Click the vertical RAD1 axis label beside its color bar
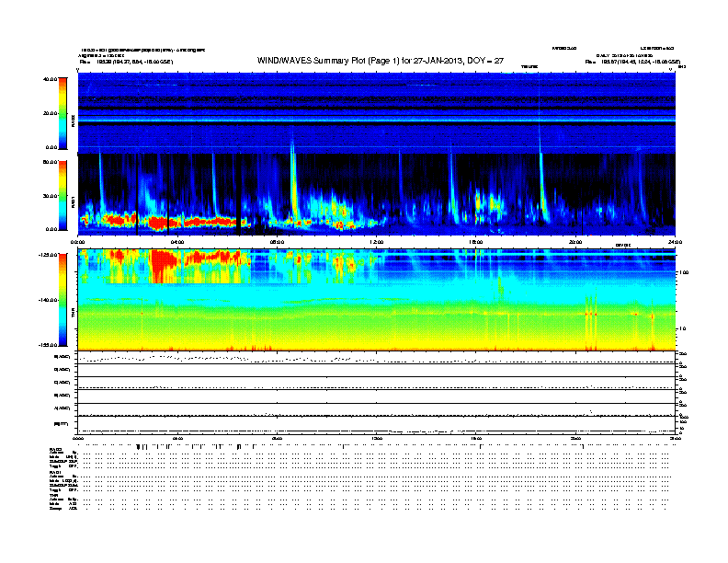The width and height of the screenshot is (728, 563). click(x=73, y=201)
